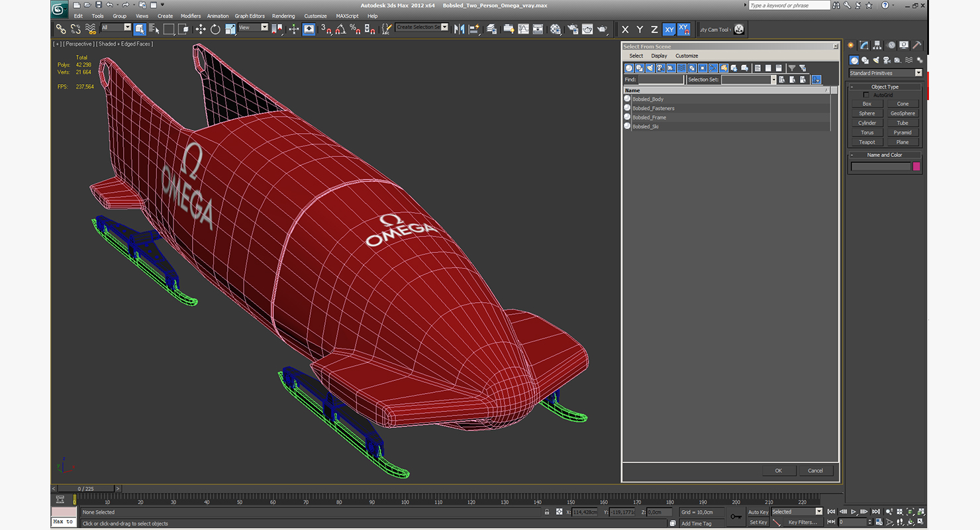Open Customize menu in Select From Scene
The image size is (980, 530).
687,56
